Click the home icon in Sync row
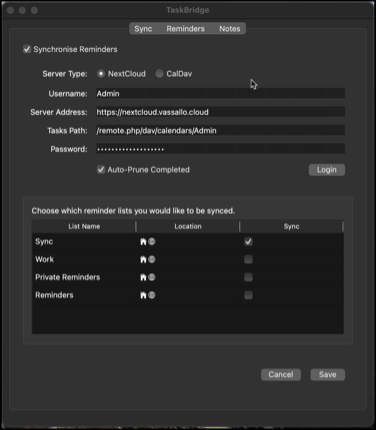The image size is (376, 430). tap(143, 242)
